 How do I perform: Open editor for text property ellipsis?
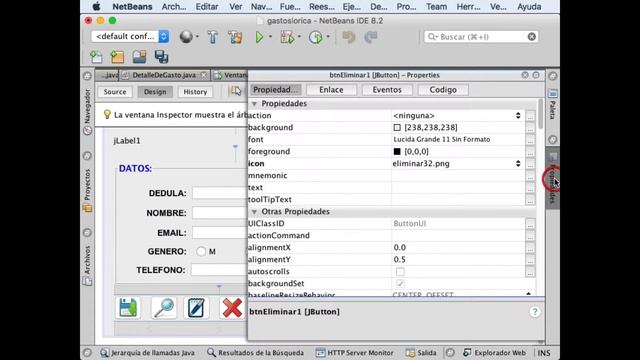(x=530, y=188)
